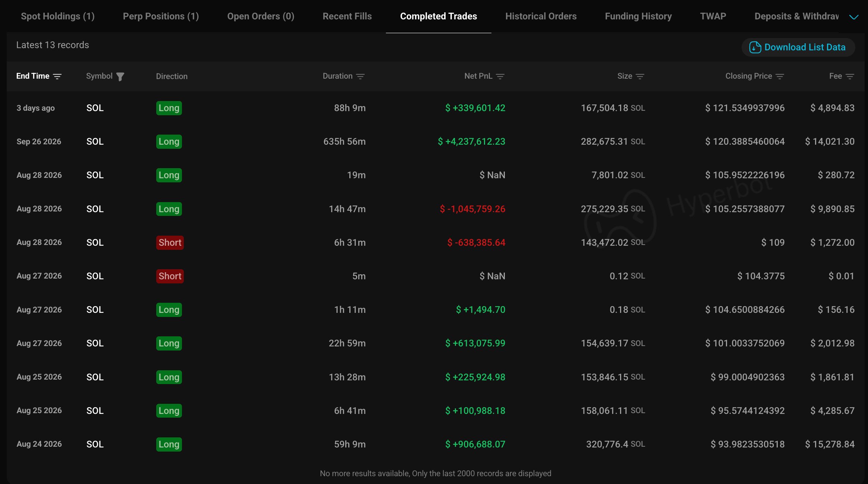Click the Short badge in 5m row
The image size is (868, 484).
[x=170, y=276]
